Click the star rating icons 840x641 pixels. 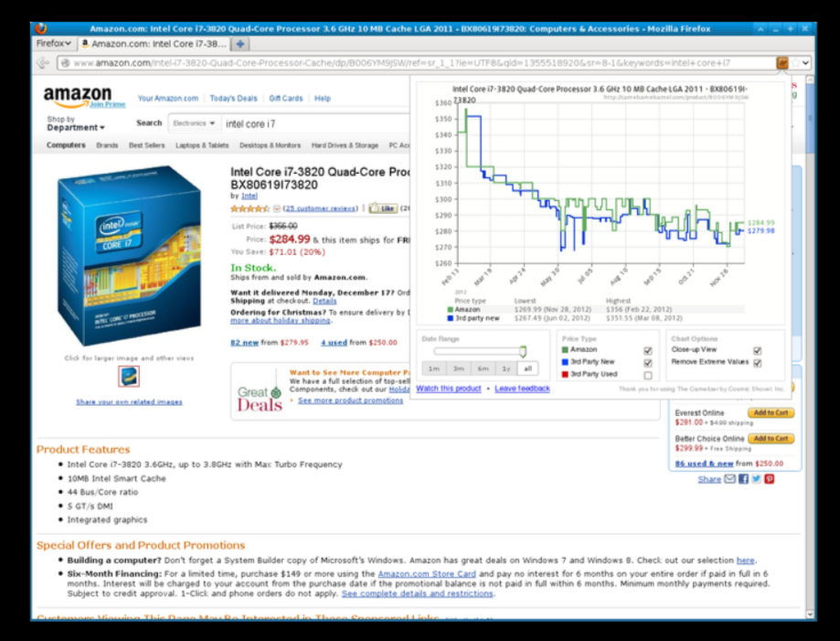pyautogui.click(x=250, y=208)
